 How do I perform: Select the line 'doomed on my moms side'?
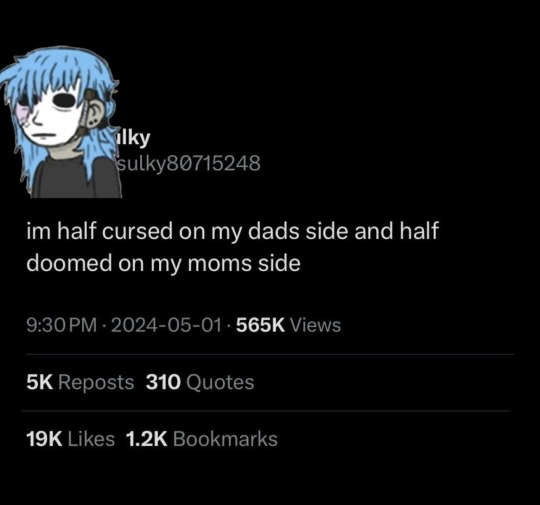click(163, 264)
